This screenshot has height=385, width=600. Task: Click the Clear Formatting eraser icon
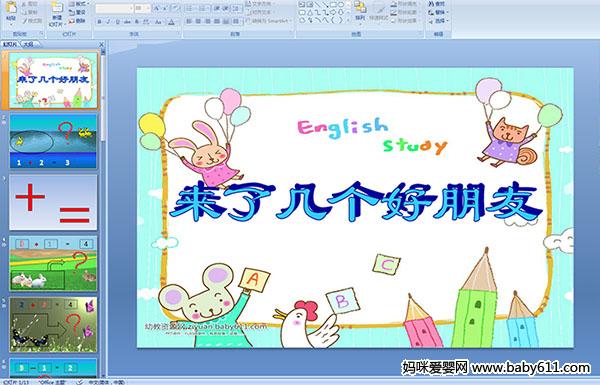[x=176, y=8]
